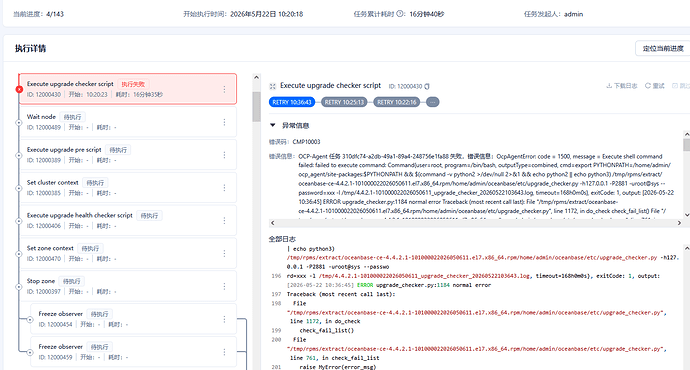Click log line raise MyError(error_msg)

(338, 367)
